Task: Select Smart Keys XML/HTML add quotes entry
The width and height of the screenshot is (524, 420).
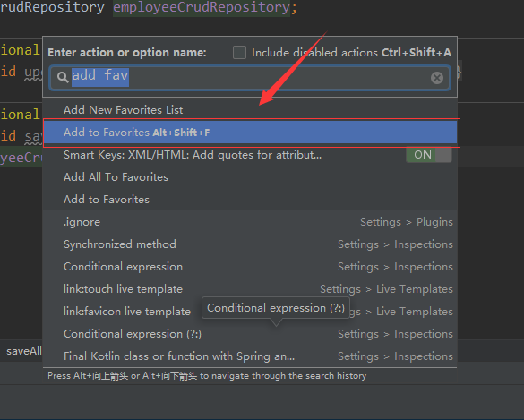Action: 250,155
